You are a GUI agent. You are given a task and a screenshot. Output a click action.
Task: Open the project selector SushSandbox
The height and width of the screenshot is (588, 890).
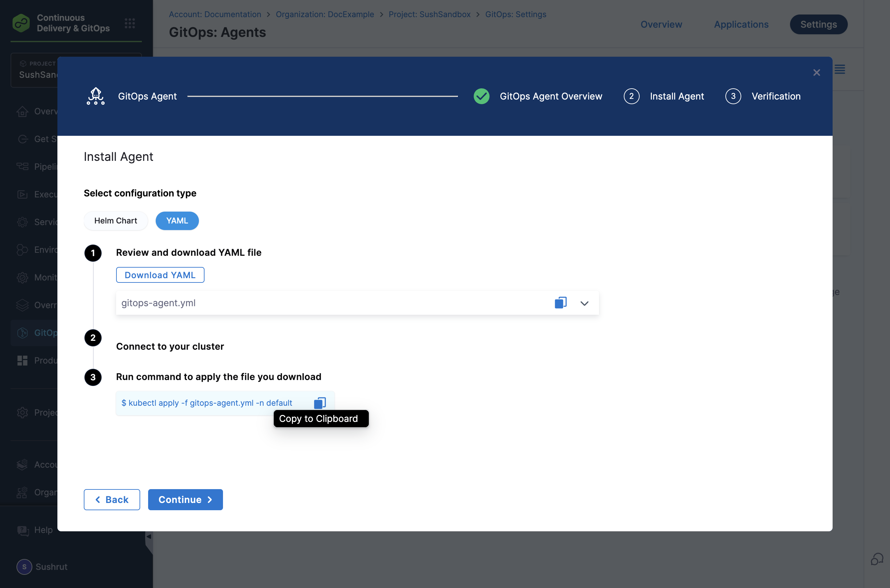point(34,70)
